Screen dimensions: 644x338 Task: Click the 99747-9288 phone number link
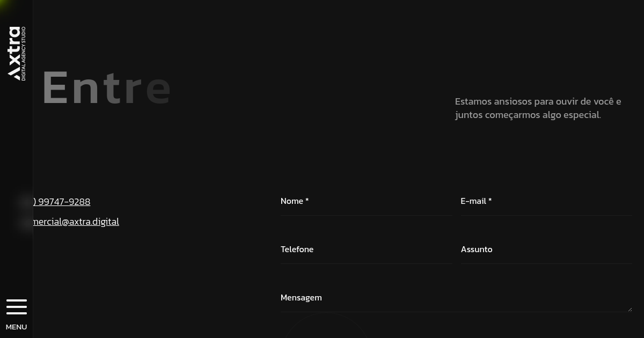pyautogui.click(x=62, y=202)
